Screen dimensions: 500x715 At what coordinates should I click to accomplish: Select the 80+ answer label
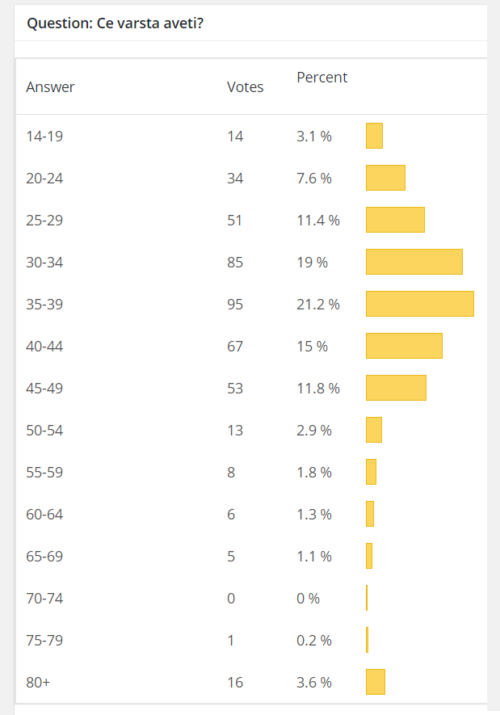[x=38, y=682]
